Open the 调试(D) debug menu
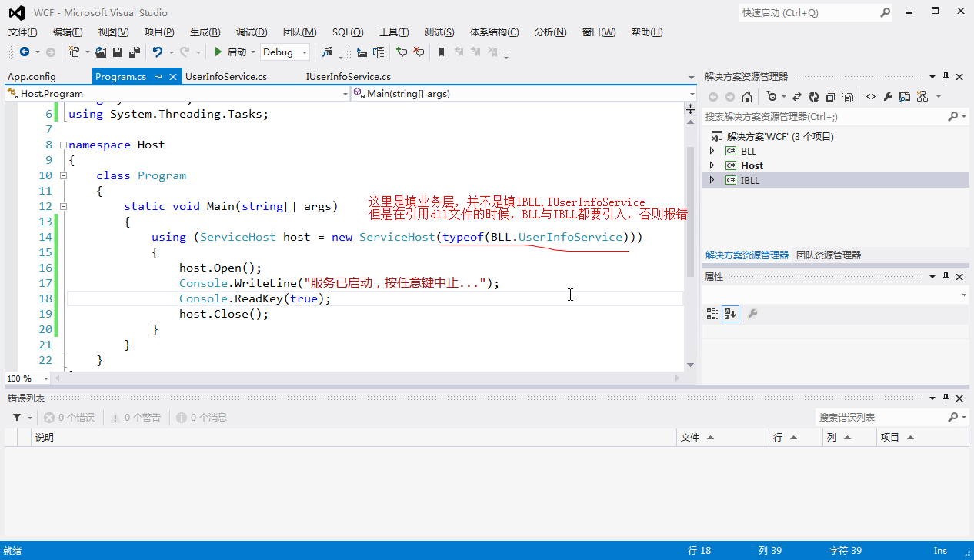The image size is (974, 560). click(252, 32)
